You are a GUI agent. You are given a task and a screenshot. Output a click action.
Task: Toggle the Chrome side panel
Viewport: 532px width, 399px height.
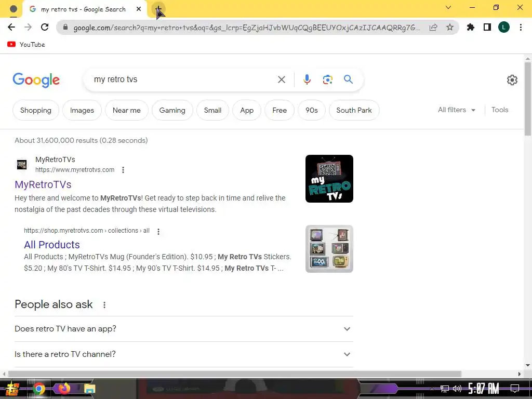[x=487, y=27]
